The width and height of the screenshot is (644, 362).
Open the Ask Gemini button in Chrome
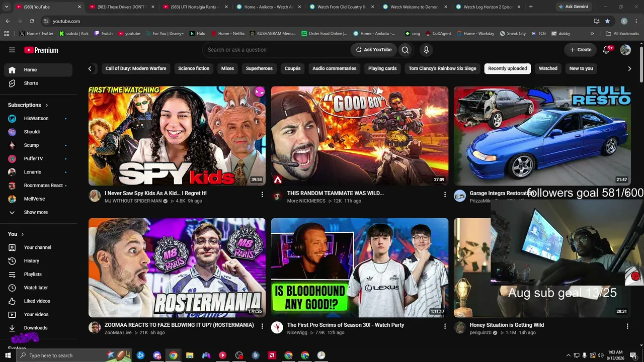click(573, 7)
